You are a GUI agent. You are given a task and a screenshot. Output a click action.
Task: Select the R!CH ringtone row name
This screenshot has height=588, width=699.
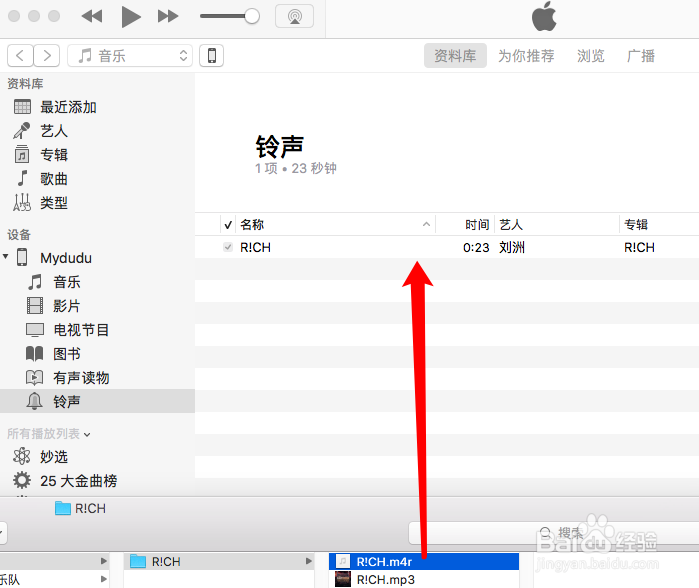click(x=255, y=247)
